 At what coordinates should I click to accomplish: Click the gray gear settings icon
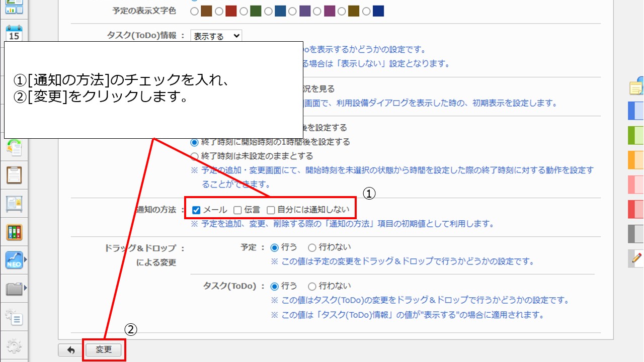coord(14,346)
